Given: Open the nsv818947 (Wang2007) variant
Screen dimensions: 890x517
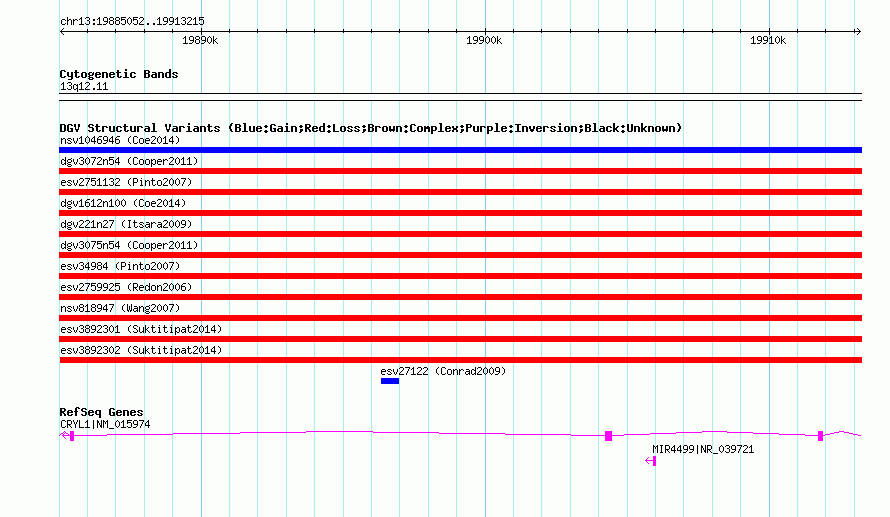Looking at the screenshot, I should pyautogui.click(x=120, y=308).
